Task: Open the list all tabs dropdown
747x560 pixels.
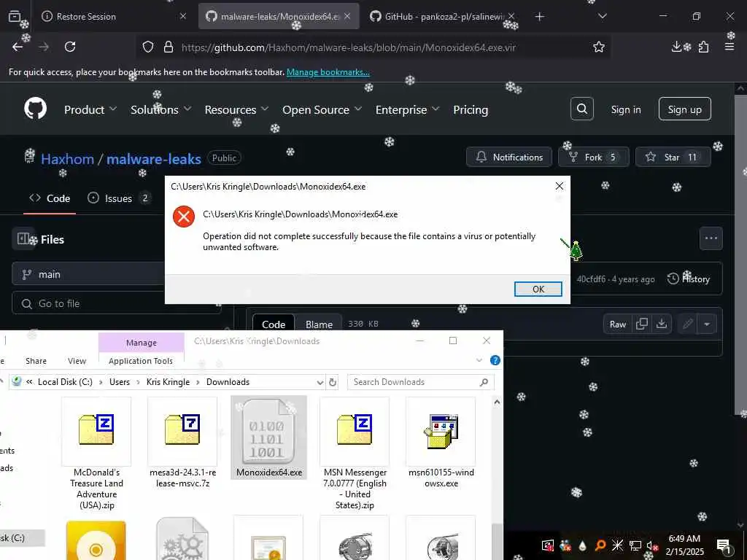Action: (x=602, y=16)
